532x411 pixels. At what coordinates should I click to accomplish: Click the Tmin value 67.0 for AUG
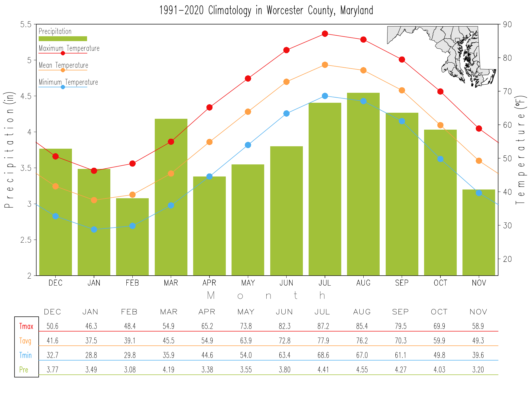[x=362, y=355]
